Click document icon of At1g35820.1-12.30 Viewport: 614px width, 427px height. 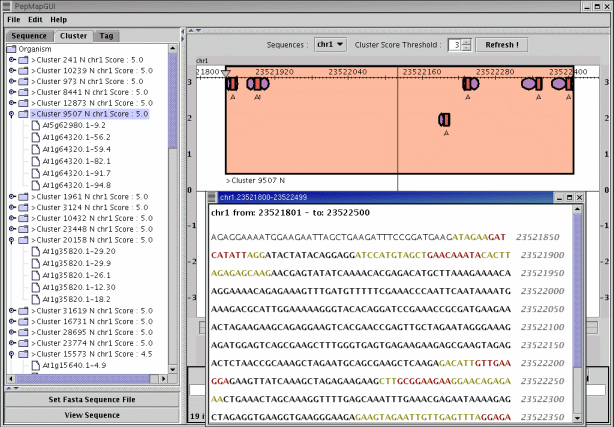[x=36, y=288]
